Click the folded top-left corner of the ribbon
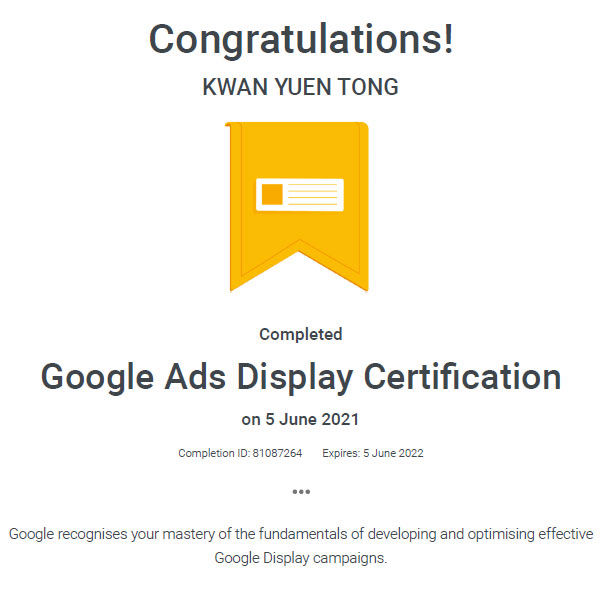Viewport: 600px width, 600px height. [x=229, y=127]
